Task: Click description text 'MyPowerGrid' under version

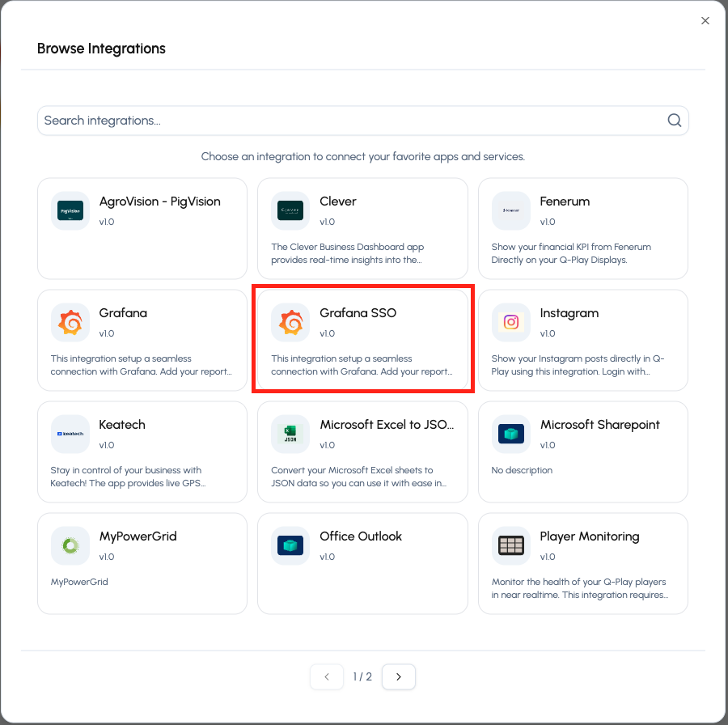Action: tap(79, 582)
